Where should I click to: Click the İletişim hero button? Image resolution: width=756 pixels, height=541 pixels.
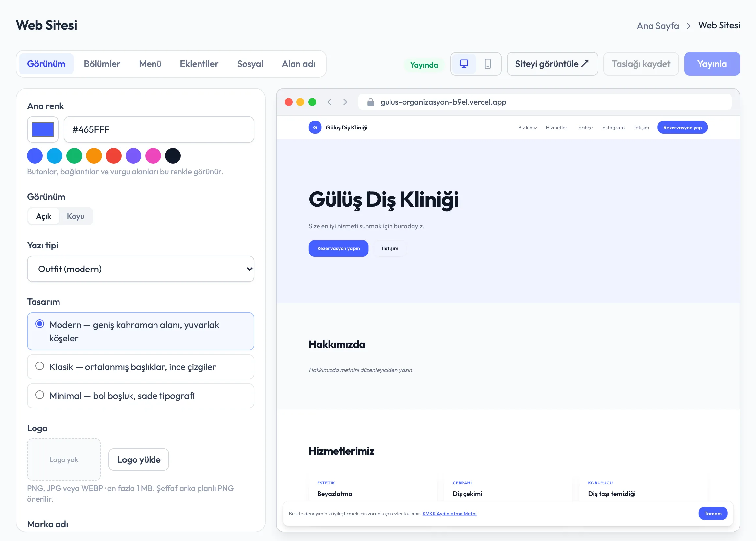tap(390, 248)
